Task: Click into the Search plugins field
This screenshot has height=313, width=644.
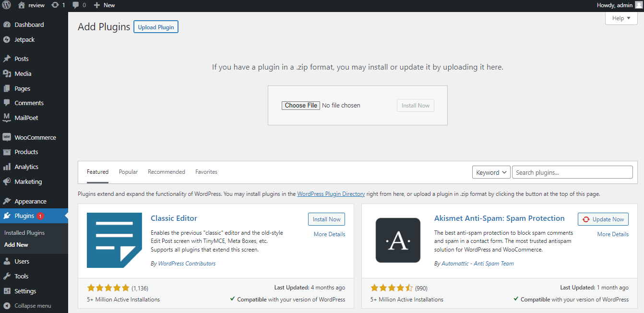Action: pyautogui.click(x=572, y=172)
